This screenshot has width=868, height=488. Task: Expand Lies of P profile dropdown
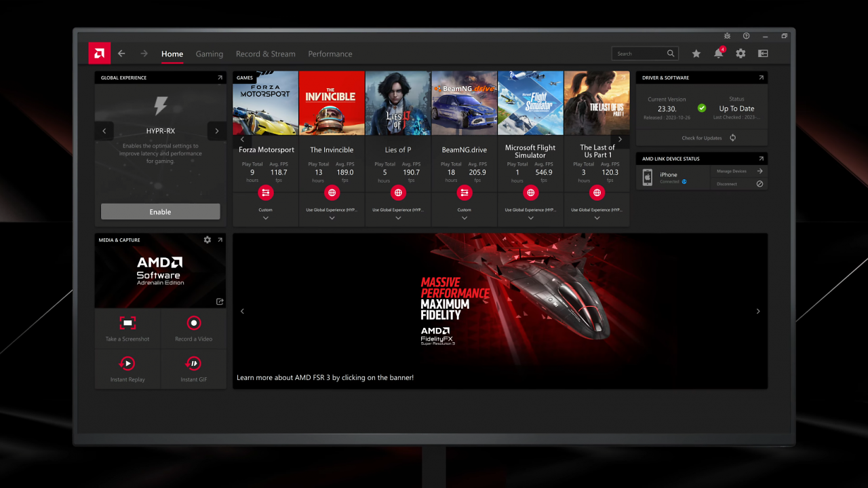click(398, 218)
